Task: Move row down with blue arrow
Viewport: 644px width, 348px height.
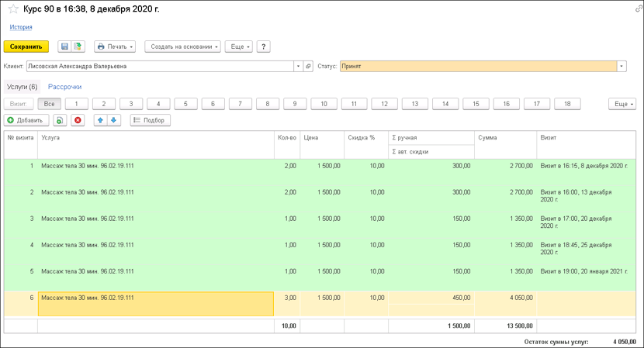Action: [x=114, y=120]
